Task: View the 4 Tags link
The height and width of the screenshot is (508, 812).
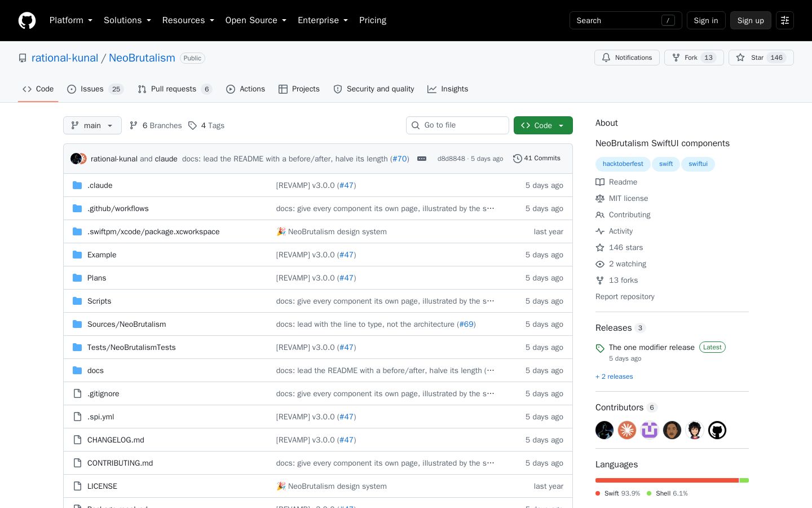Action: click(x=206, y=125)
